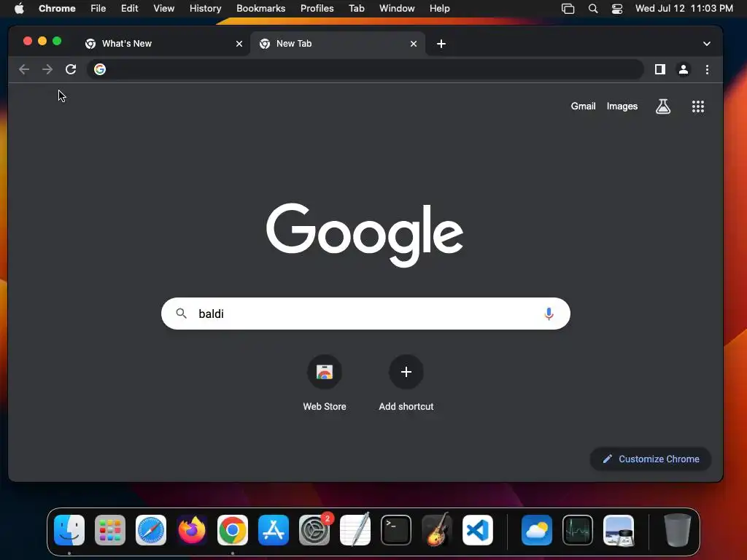Open the side panel icon
The width and height of the screenshot is (747, 560).
659,69
